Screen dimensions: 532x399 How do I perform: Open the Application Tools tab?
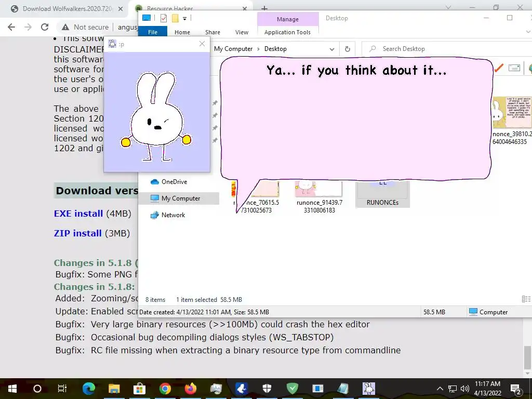(x=287, y=32)
